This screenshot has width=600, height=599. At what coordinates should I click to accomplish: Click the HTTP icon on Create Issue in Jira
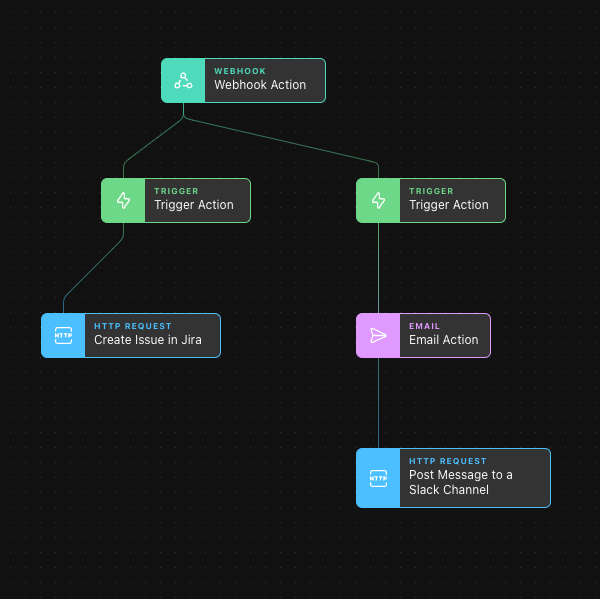[x=63, y=336]
